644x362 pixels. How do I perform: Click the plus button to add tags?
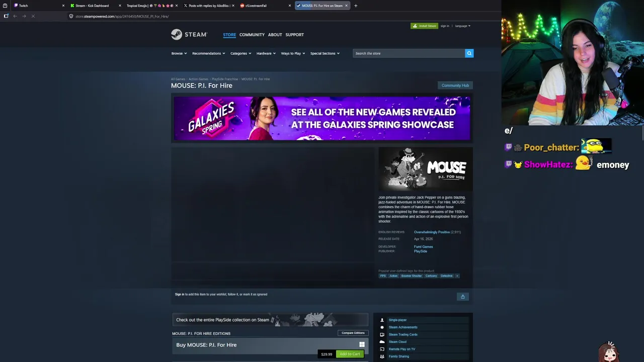click(457, 276)
